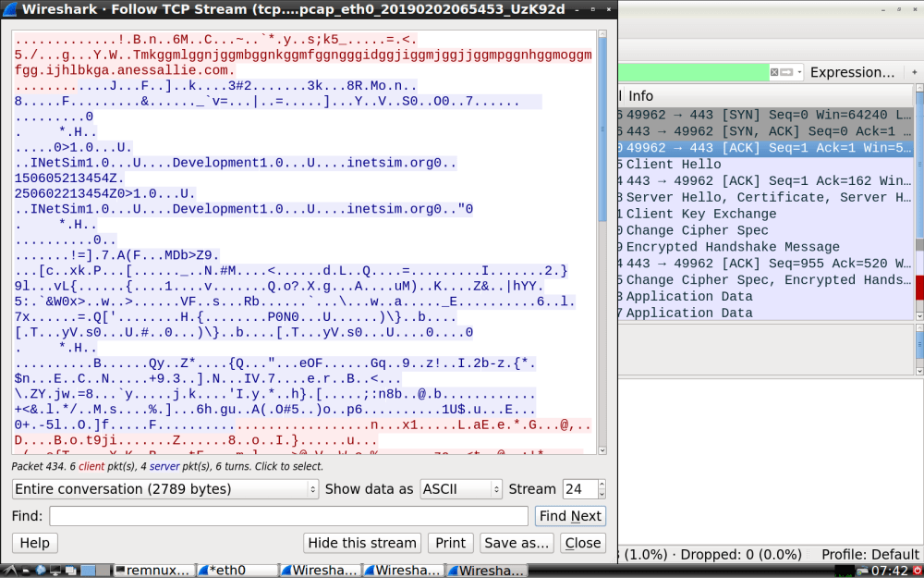
Task: Open the display filter history dropdown arrow
Action: 798,72
